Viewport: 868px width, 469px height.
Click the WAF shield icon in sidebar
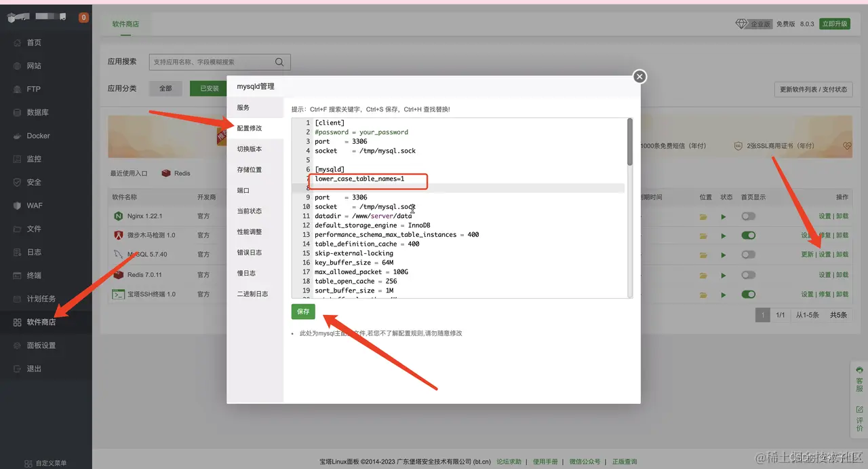pyautogui.click(x=18, y=206)
